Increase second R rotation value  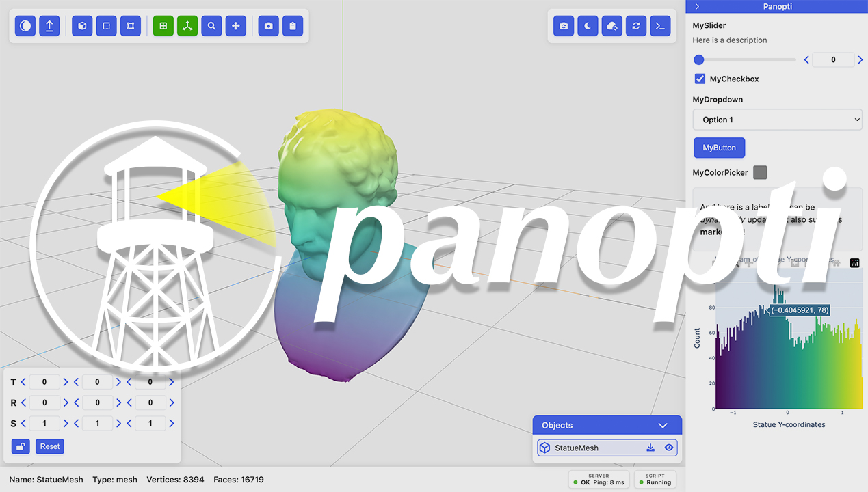(x=118, y=402)
